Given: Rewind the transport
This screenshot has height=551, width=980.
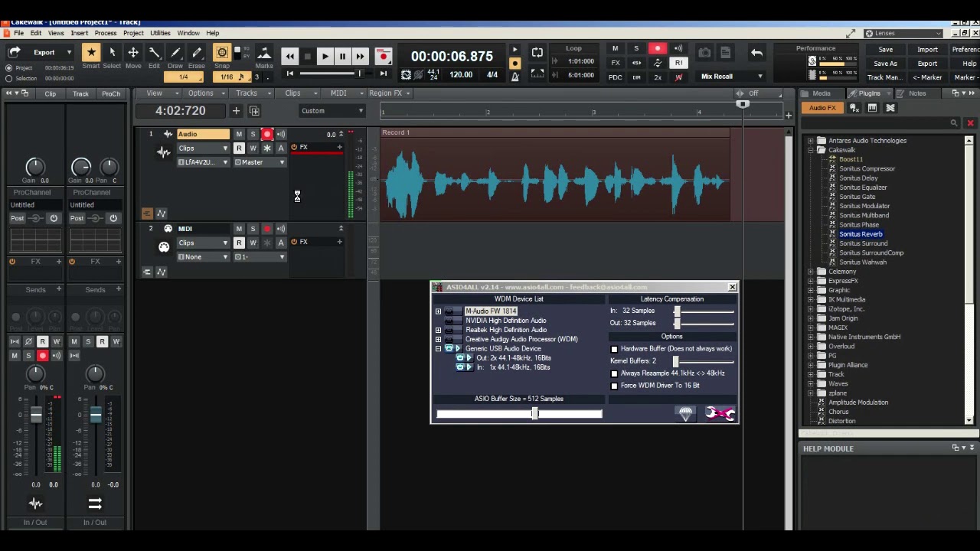Looking at the screenshot, I should 289,56.
